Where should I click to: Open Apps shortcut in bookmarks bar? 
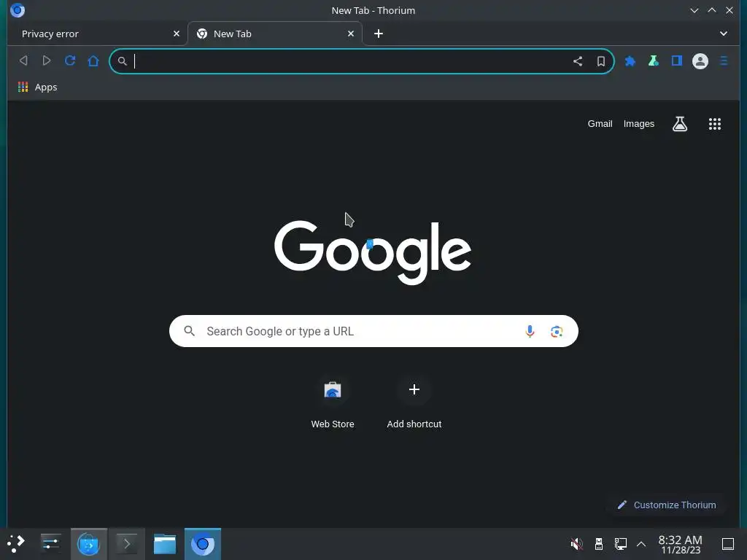38,87
